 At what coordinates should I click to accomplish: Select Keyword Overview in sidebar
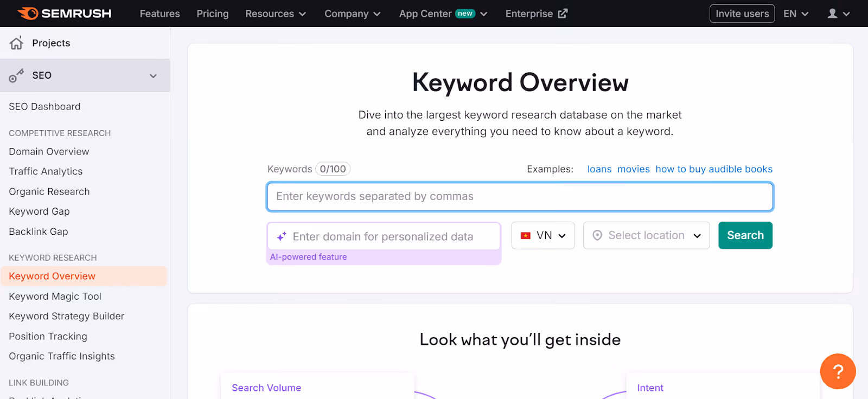[84, 276]
